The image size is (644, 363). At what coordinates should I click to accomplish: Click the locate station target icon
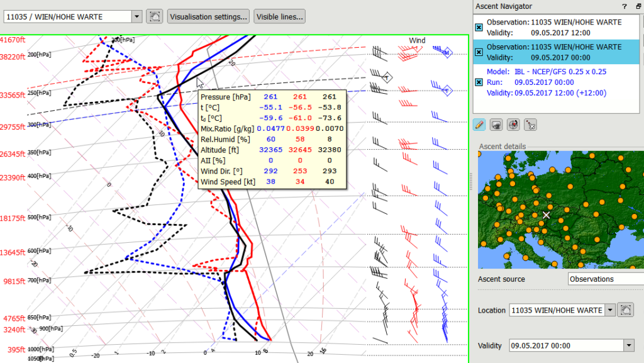[x=513, y=125]
